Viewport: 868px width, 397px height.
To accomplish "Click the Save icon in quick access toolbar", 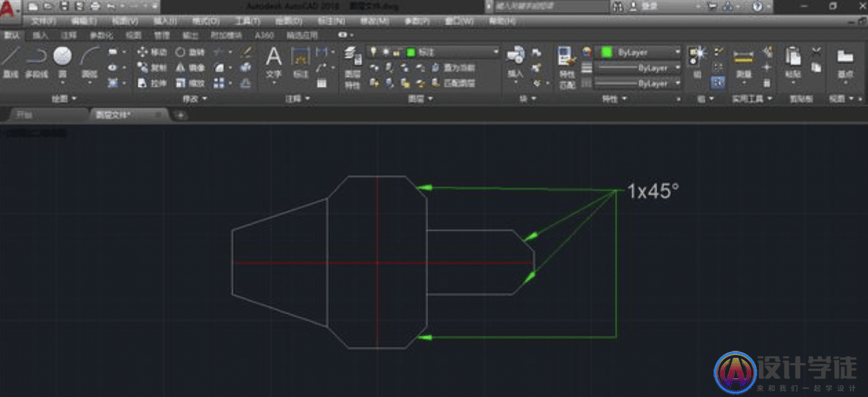I will [x=64, y=6].
